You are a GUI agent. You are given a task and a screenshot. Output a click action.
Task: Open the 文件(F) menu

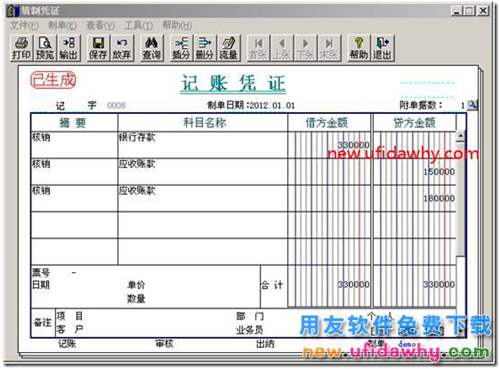(x=24, y=25)
